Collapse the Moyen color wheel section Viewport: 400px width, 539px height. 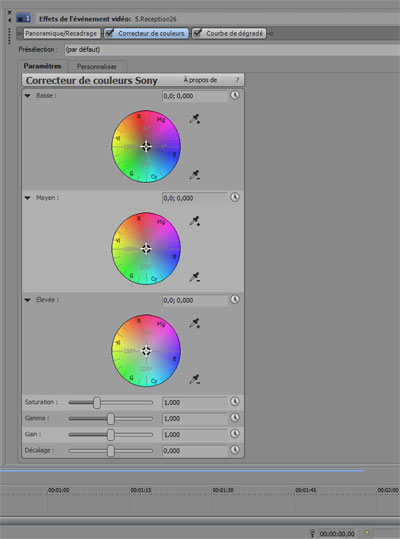click(27, 198)
